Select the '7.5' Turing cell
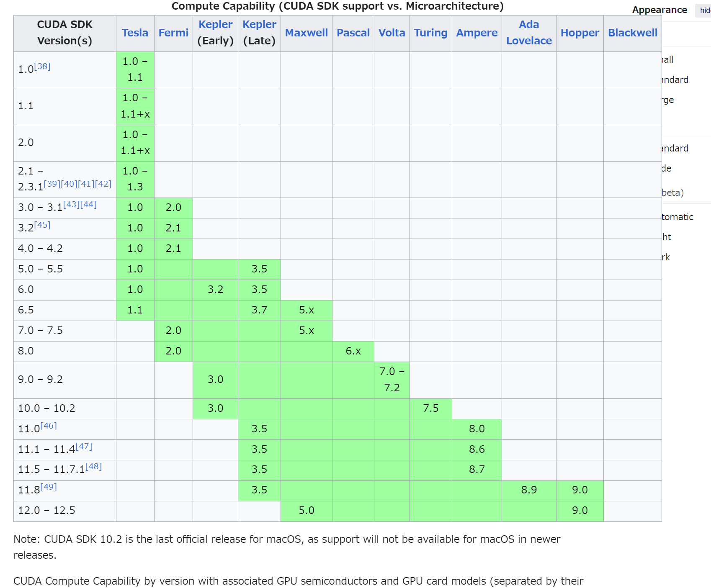The width and height of the screenshot is (711, 588). (x=430, y=409)
